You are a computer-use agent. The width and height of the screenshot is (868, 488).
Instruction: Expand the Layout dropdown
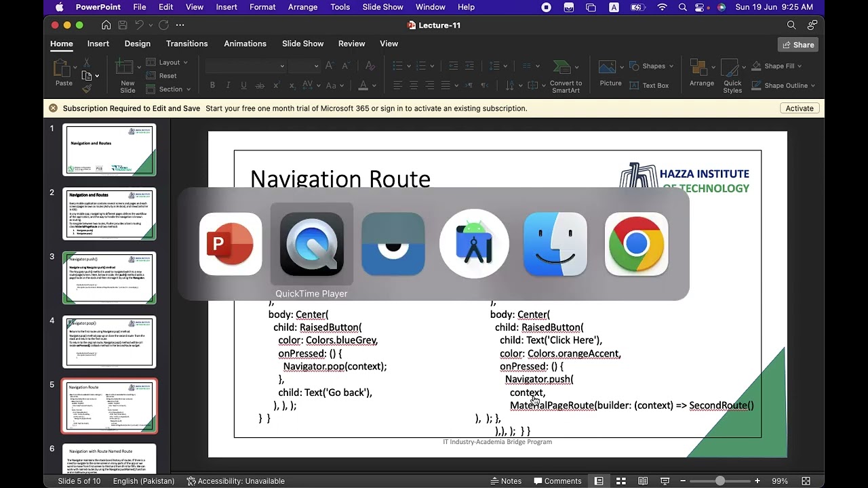coord(167,62)
